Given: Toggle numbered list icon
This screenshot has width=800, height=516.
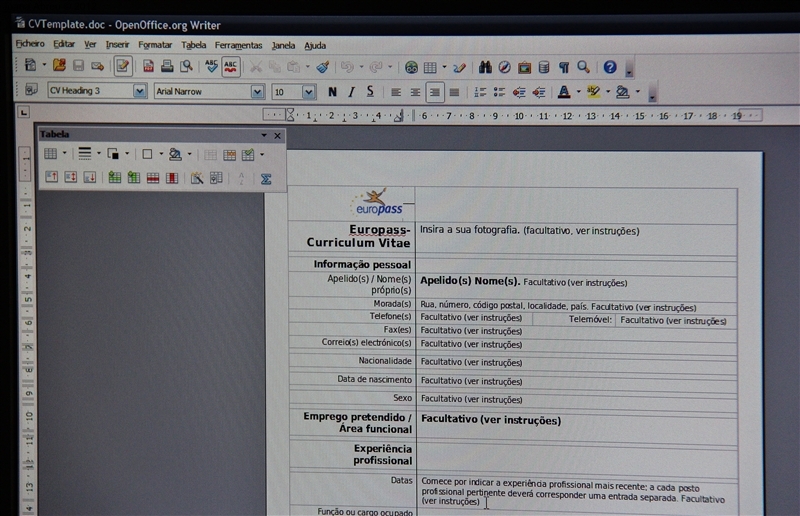Looking at the screenshot, I should 480,92.
